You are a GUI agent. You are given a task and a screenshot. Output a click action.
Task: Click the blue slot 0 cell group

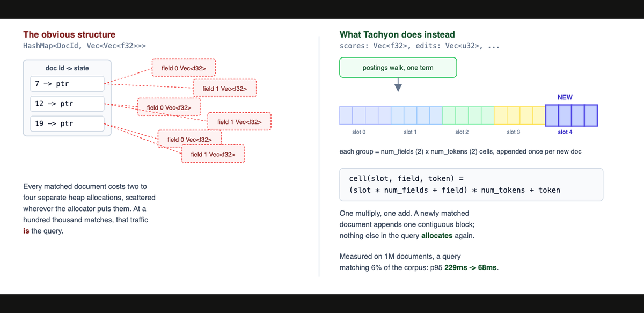point(365,115)
